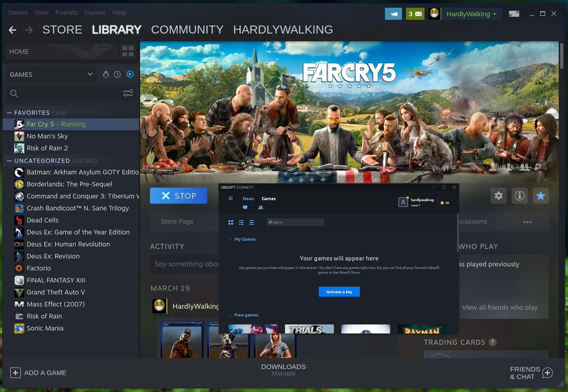The image size is (568, 392).
Task: Select bulleted list view in Ubisoft Connect
Action: (241, 222)
